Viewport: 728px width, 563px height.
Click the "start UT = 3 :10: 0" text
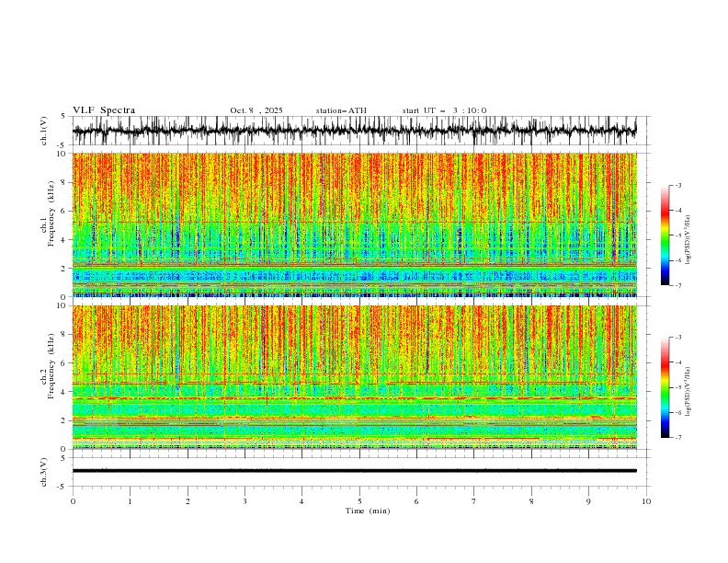click(x=444, y=110)
